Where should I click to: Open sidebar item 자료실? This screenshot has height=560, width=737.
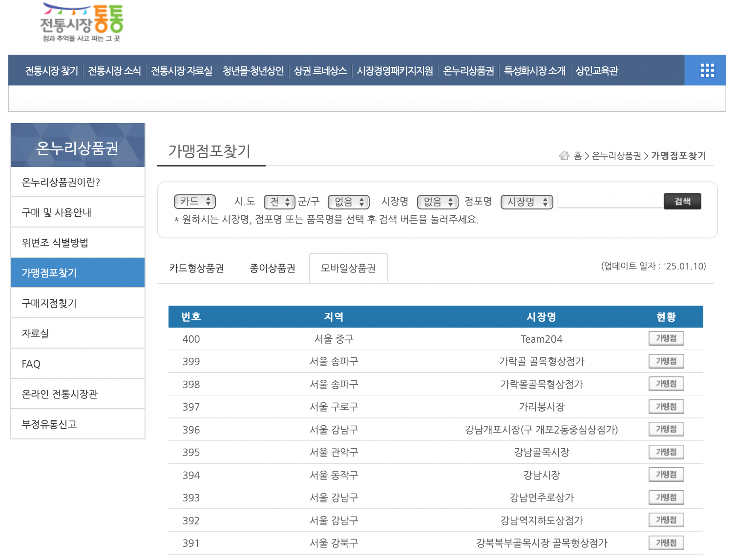78,333
